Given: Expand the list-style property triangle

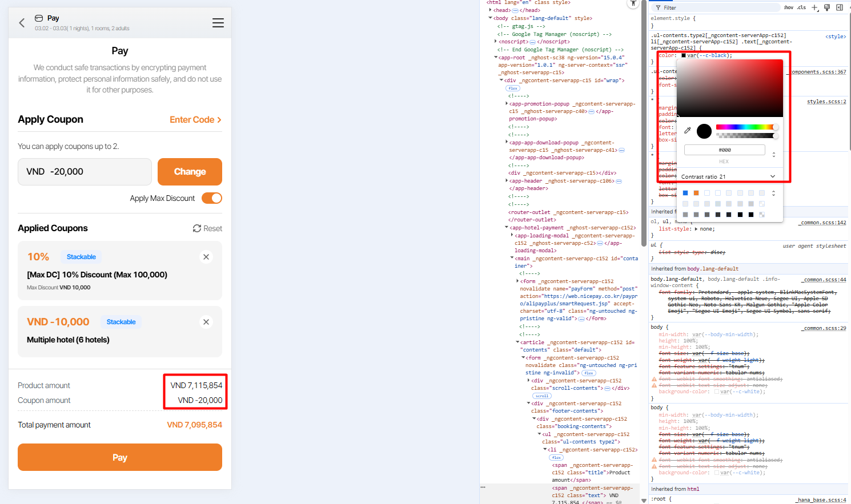Looking at the screenshot, I should coord(696,229).
